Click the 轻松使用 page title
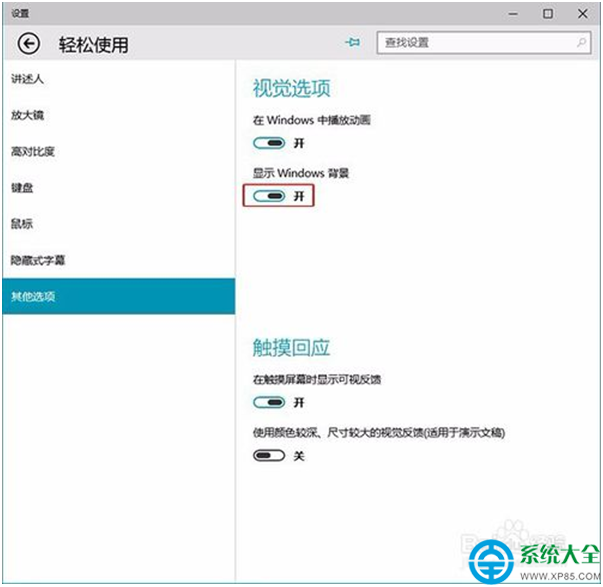The image size is (603, 587). click(x=94, y=45)
